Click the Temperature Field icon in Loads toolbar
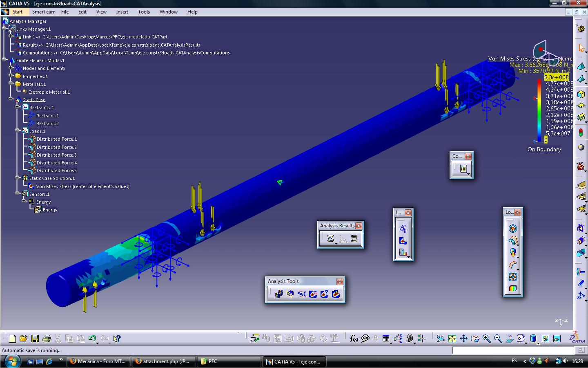Image resolution: width=588 pixels, height=368 pixels. click(513, 289)
